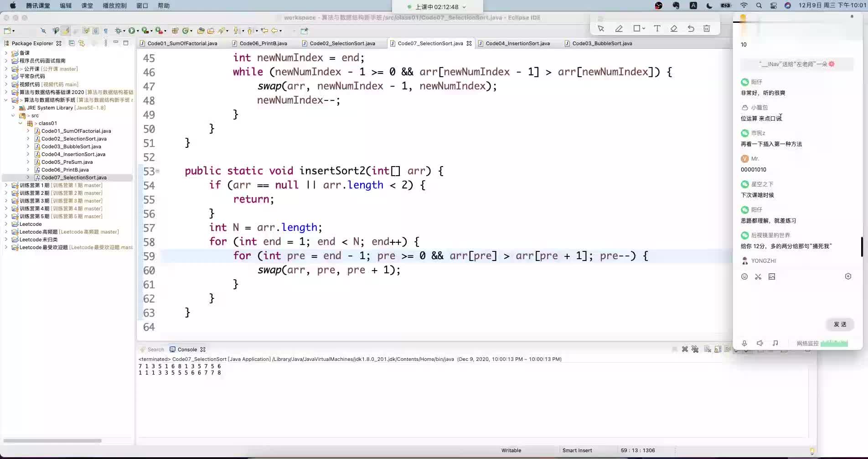868x459 pixels.
Task: Open 帮助 menu in menu bar
Action: 164,5
